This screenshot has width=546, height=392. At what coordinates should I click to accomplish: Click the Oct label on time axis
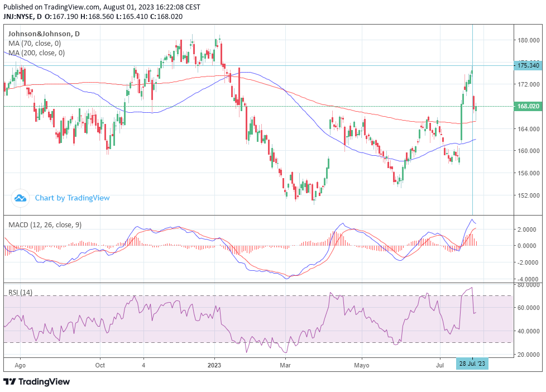(100, 365)
